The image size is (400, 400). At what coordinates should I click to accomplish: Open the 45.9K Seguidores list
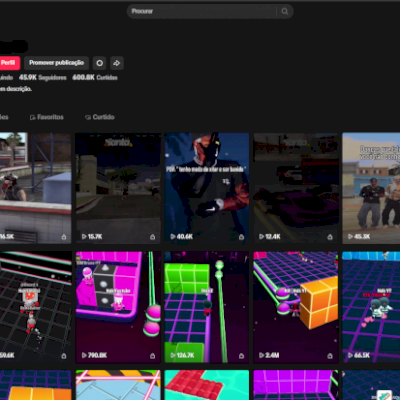[x=43, y=78]
